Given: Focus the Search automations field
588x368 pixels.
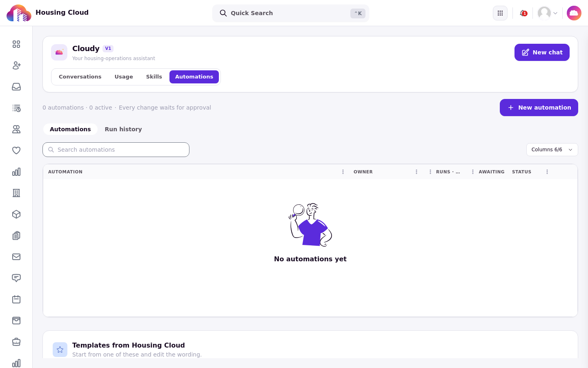Looking at the screenshot, I should tap(116, 150).
